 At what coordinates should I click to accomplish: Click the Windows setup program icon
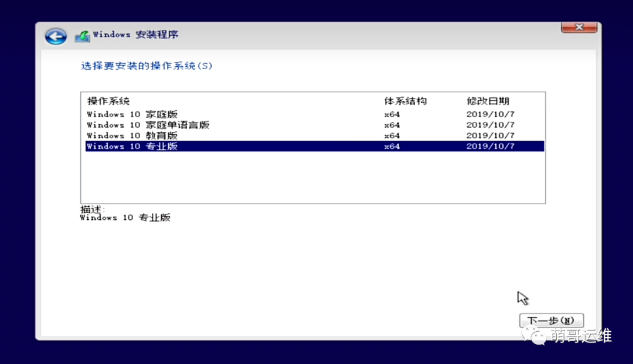click(x=83, y=36)
